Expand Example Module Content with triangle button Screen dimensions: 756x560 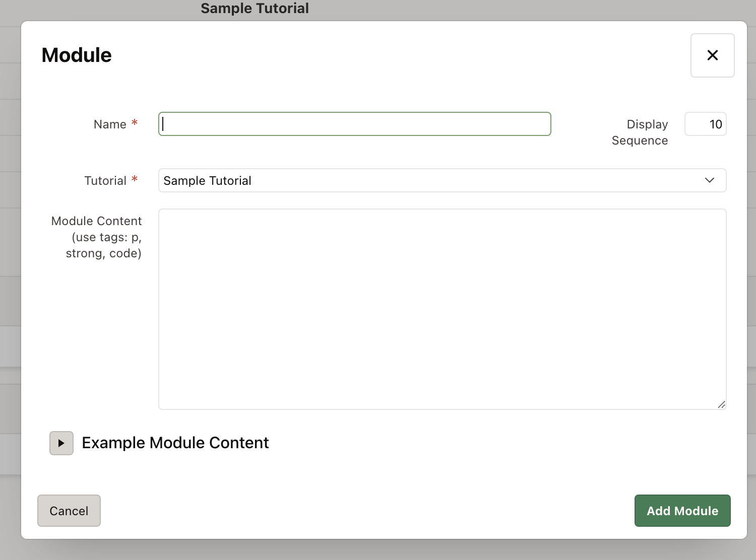coord(61,443)
